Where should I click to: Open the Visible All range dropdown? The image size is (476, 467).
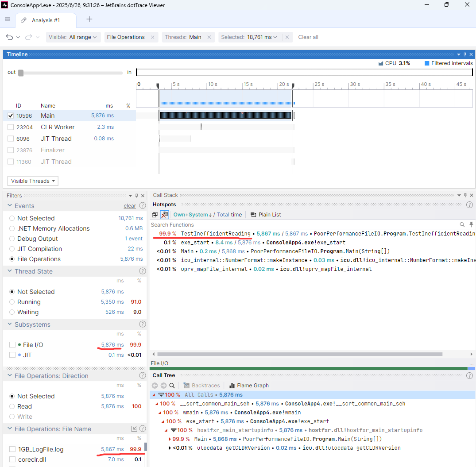coord(73,37)
